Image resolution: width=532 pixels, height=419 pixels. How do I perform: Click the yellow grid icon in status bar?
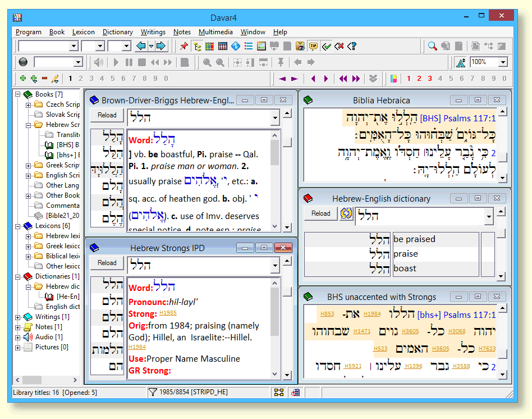(279, 393)
